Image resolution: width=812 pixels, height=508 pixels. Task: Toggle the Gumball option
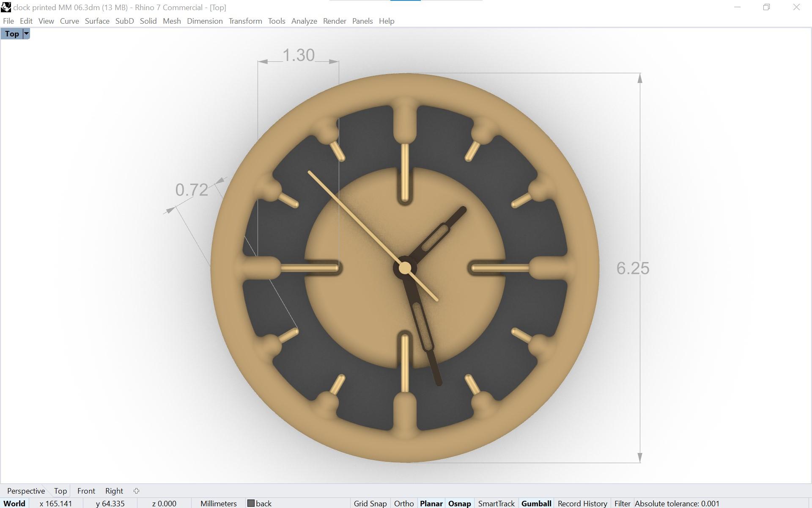pos(536,503)
